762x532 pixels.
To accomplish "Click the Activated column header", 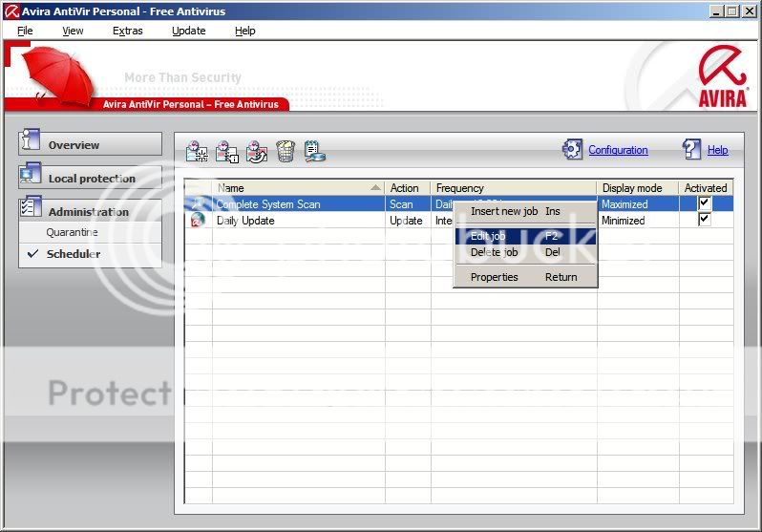I will point(706,188).
